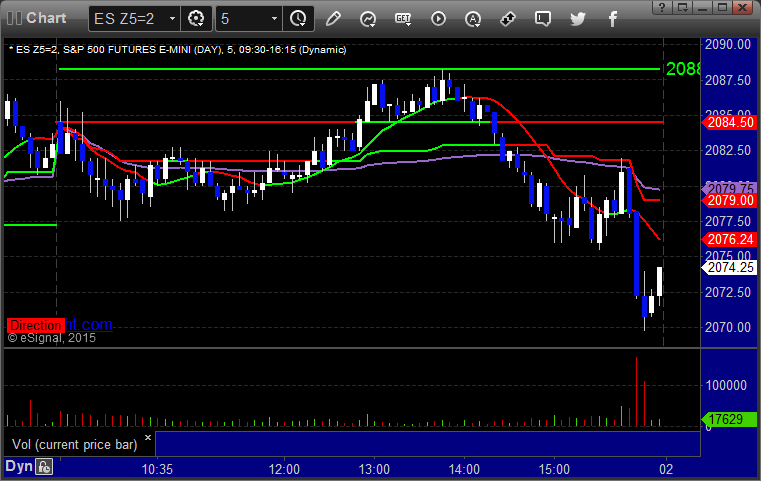
Task: Click the 100000 volume scale label
Action: (726, 385)
